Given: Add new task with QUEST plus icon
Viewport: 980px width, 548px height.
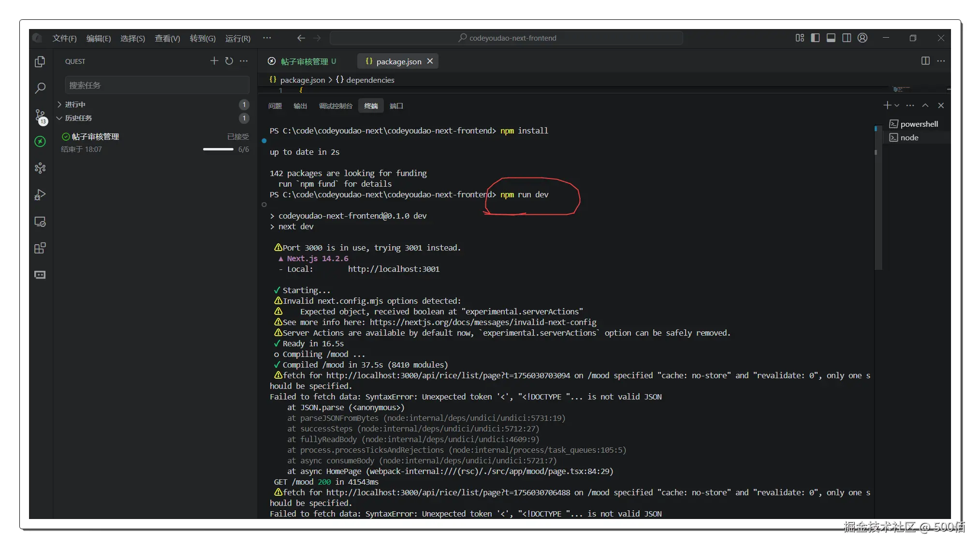Looking at the screenshot, I should coord(214,61).
